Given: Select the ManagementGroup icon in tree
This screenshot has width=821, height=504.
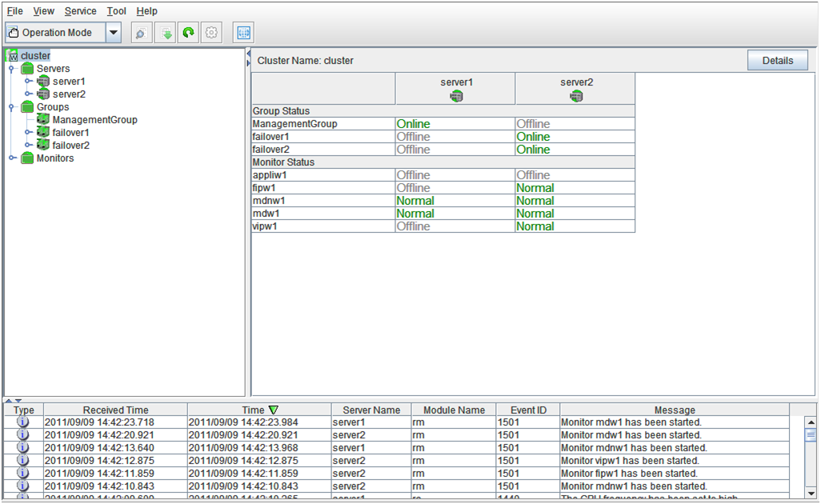Looking at the screenshot, I should 43,120.
